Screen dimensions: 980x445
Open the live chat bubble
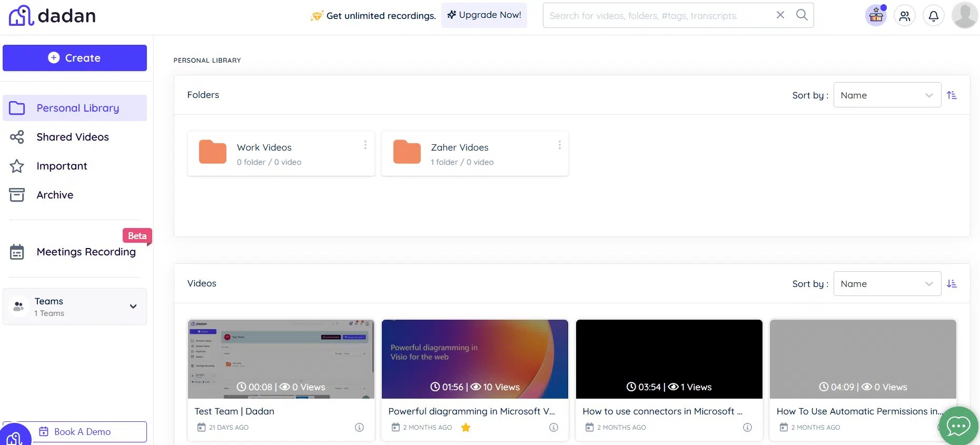(x=958, y=426)
